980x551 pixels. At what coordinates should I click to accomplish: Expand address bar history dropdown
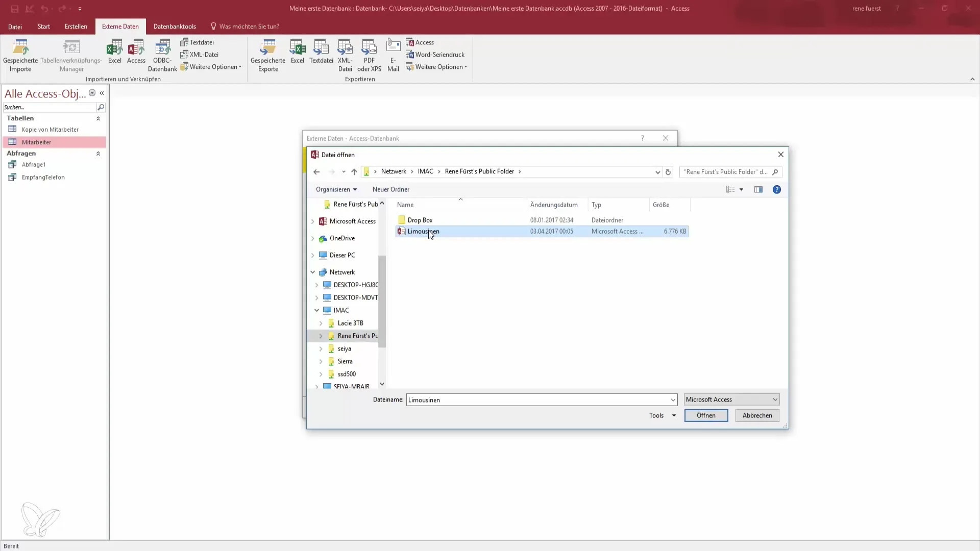(x=657, y=172)
